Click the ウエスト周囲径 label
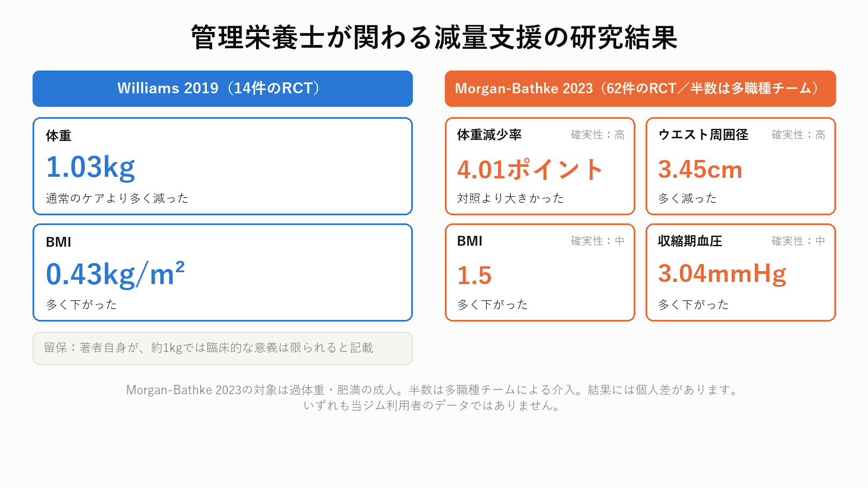The height and width of the screenshot is (488, 868). (x=703, y=134)
